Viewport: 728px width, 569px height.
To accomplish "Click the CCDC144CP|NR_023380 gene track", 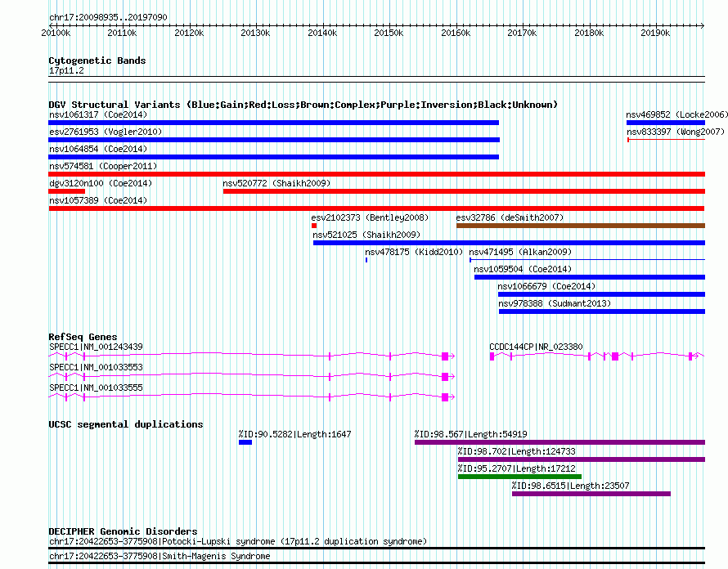I will click(x=597, y=356).
